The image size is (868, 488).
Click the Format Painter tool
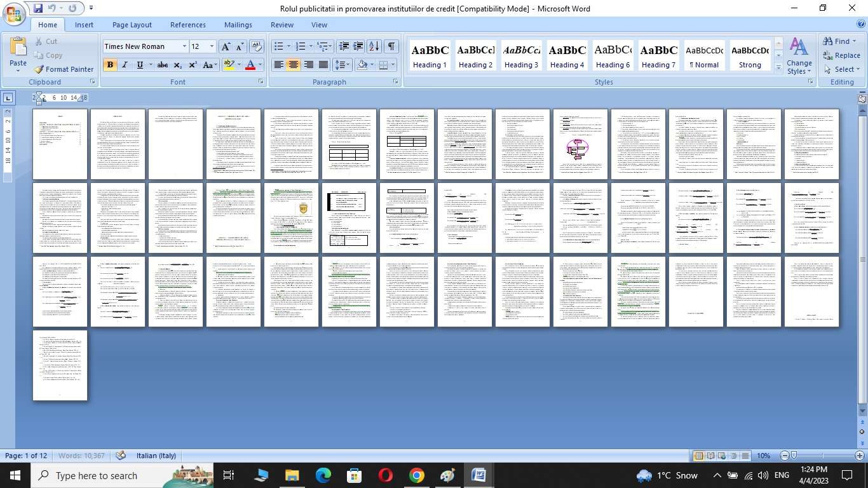pos(64,69)
